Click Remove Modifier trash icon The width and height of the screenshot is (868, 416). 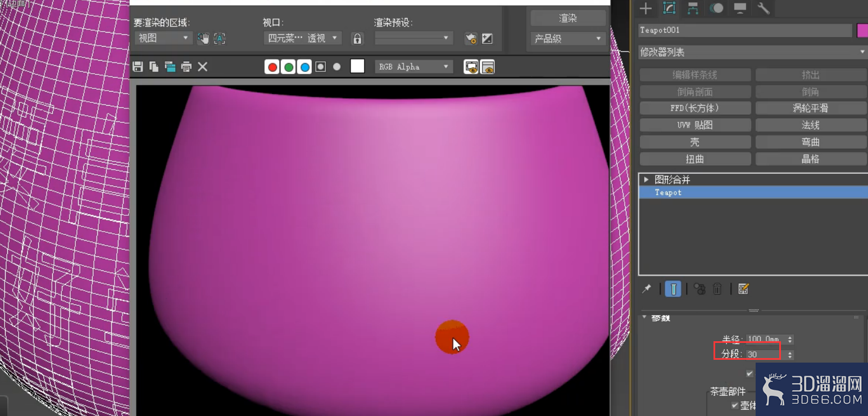click(x=717, y=289)
